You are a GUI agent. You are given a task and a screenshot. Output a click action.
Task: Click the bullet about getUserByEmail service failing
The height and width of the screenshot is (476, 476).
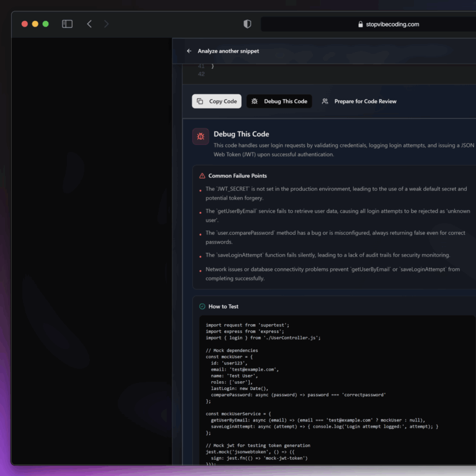(x=338, y=216)
